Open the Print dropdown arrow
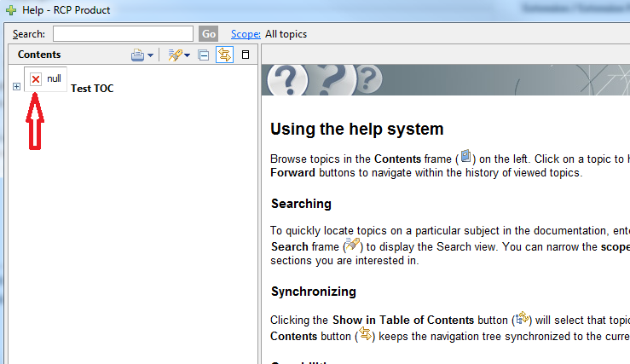Image resolution: width=630 pixels, height=364 pixels. pos(150,55)
